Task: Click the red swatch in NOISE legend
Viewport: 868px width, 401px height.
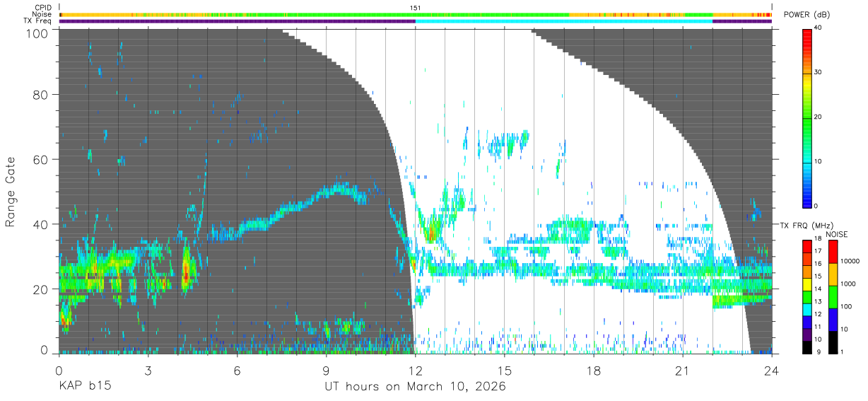Action: pos(832,251)
